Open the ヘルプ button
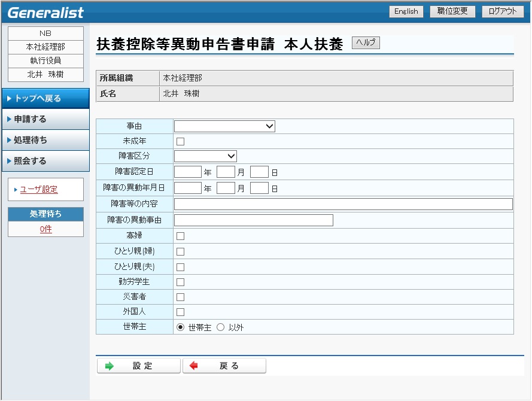The image size is (532, 401). click(x=366, y=42)
